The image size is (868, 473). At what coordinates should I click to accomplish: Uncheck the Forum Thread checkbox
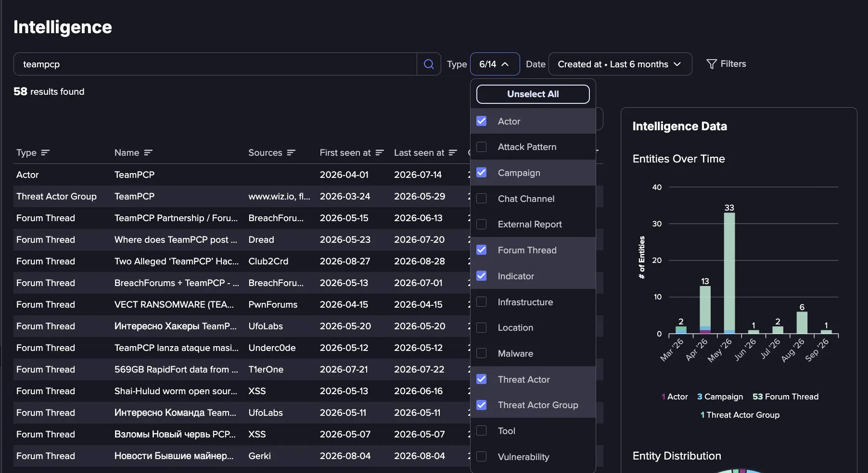coord(481,250)
